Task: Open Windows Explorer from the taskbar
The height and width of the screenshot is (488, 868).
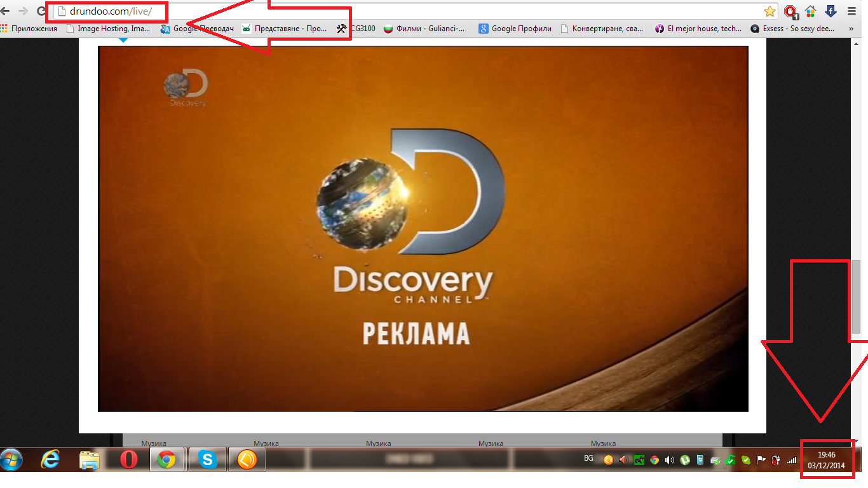Action: click(x=90, y=459)
